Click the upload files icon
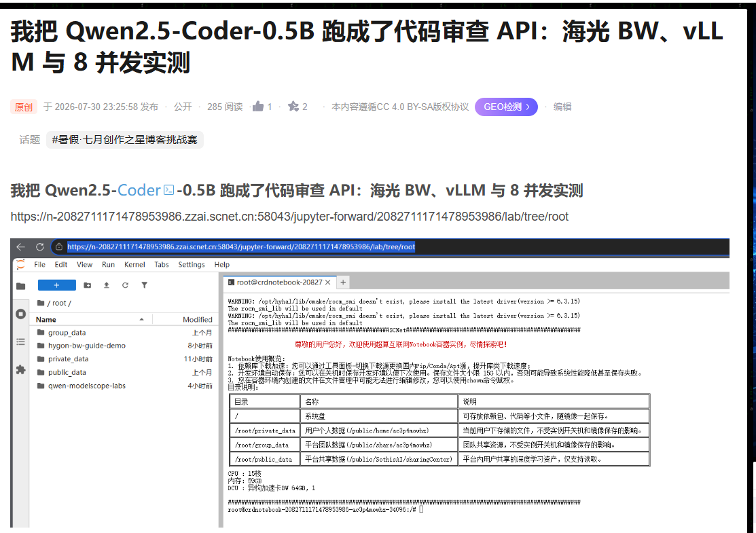Image resolution: width=756 pixels, height=533 pixels. (x=107, y=285)
